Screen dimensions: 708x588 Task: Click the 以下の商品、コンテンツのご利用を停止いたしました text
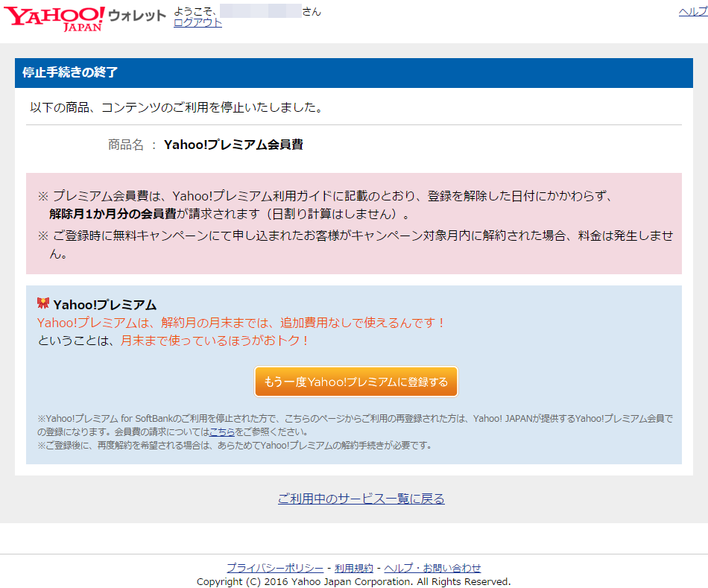point(177,107)
